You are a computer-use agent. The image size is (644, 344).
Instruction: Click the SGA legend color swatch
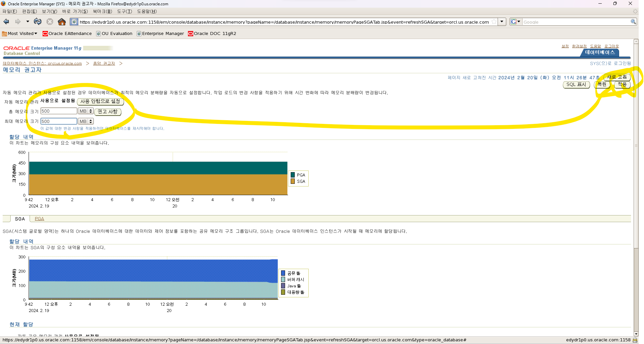click(293, 181)
